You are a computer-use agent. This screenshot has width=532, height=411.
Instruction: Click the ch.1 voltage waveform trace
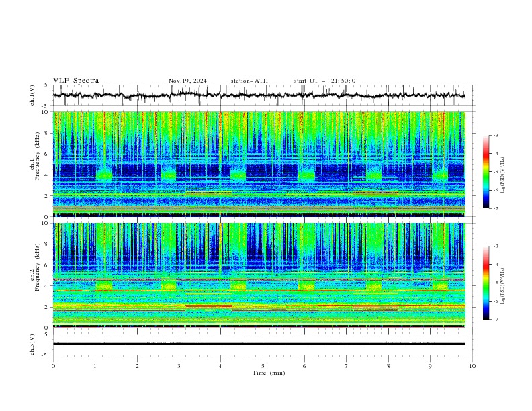tap(259, 95)
